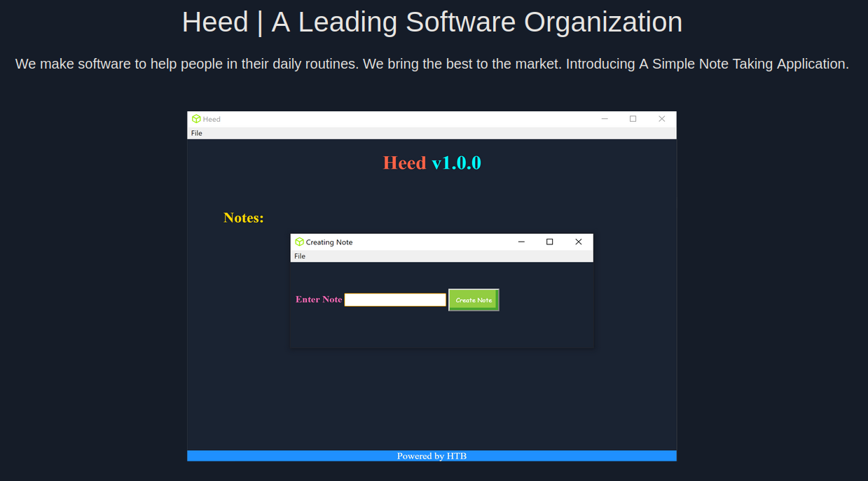868x481 pixels.
Task: Click the Heed v1.0.0 title text
Action: click(432, 163)
